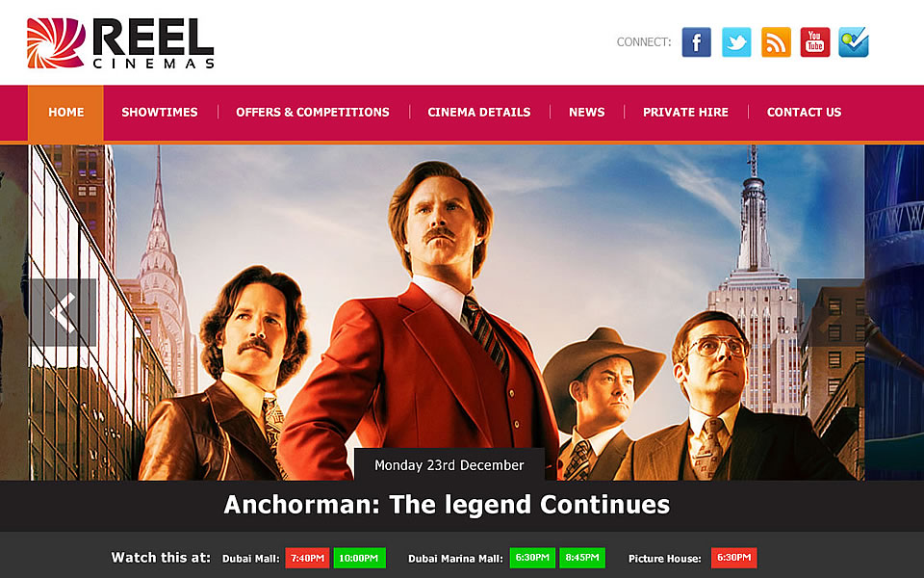
Task: Select Dubai Marina Mall 6:30PM showtime
Action: (x=532, y=558)
